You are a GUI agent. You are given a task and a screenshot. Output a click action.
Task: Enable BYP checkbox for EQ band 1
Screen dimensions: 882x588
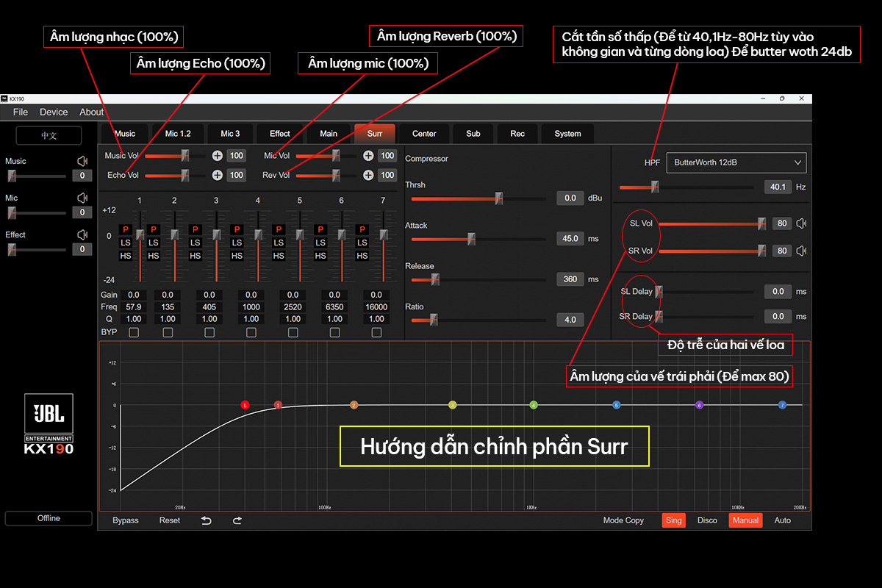coord(134,332)
